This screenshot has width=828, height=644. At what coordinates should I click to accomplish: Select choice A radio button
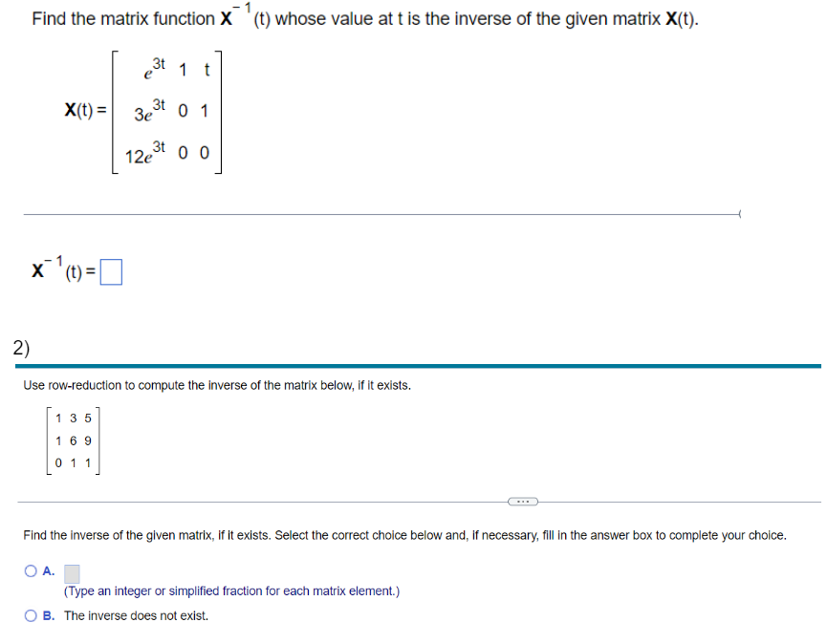(x=31, y=569)
